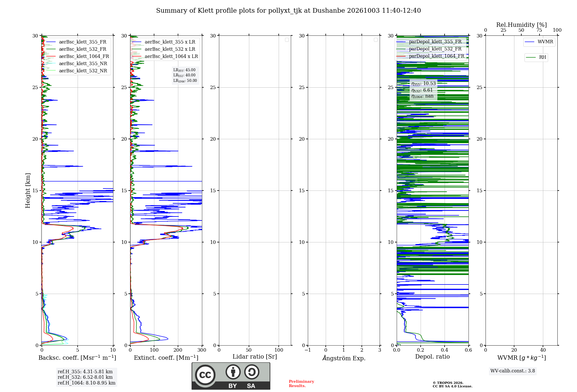Click the TROPOS 2026 license text

click(x=452, y=385)
